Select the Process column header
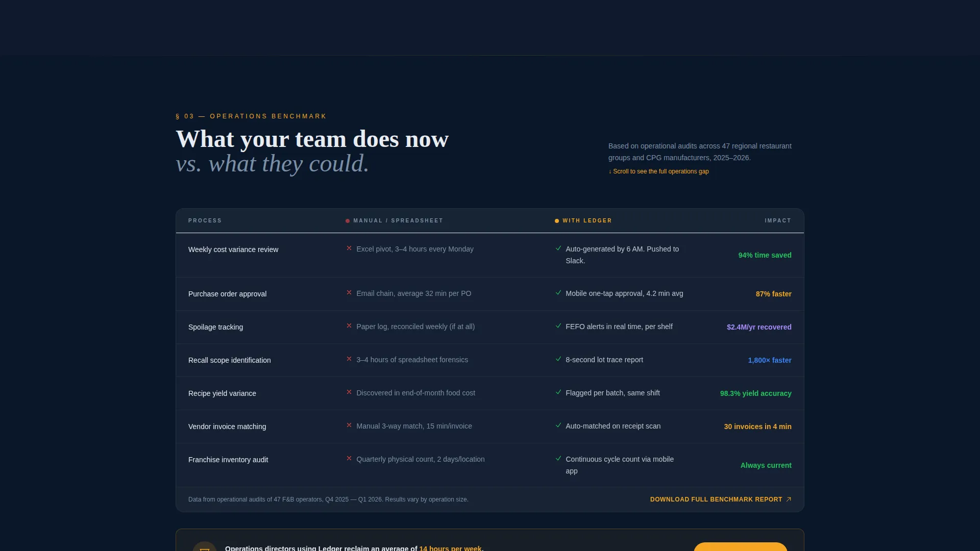Image resolution: width=980 pixels, height=551 pixels. click(x=205, y=221)
